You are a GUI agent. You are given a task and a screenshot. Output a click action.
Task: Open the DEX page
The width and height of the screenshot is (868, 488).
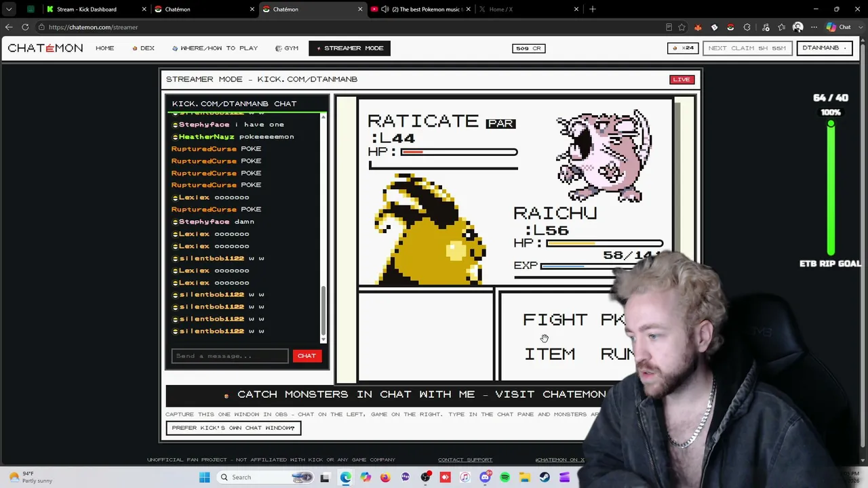143,48
